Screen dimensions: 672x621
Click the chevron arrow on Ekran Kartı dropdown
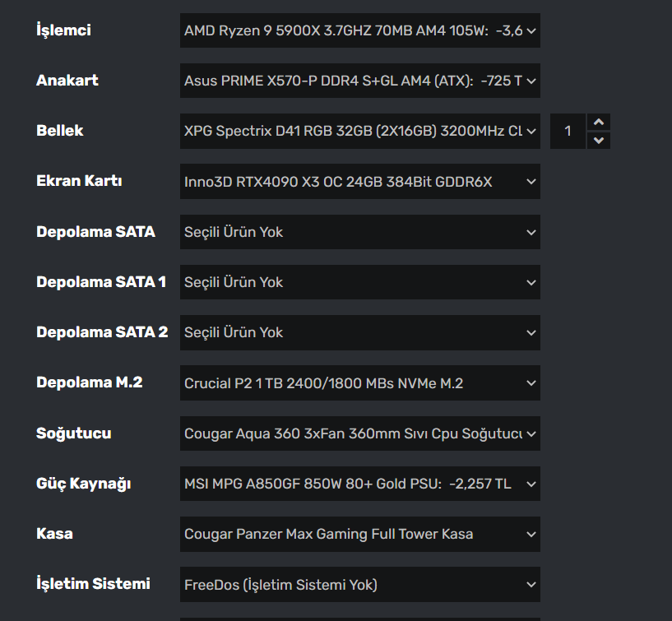[531, 182]
